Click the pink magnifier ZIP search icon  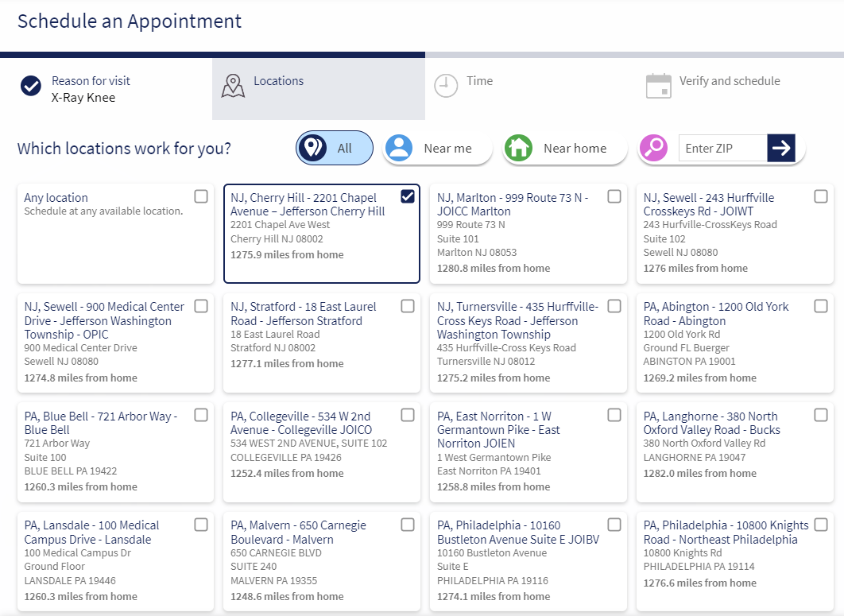point(654,148)
